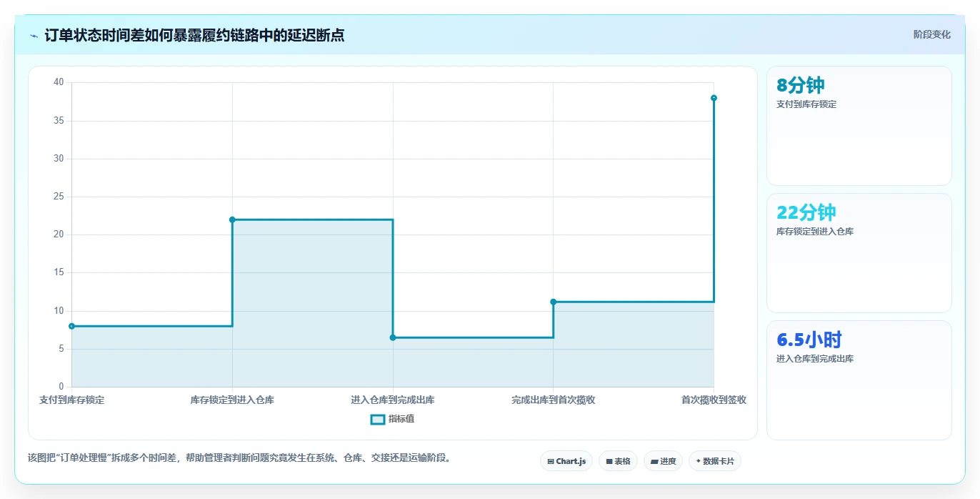Click y-axis value 25

[59, 197]
